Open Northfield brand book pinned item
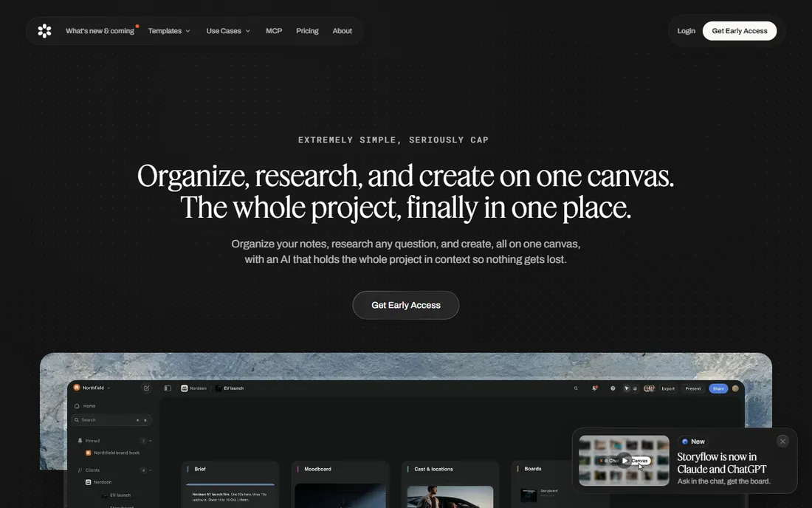This screenshot has width=812, height=508. tap(112, 453)
